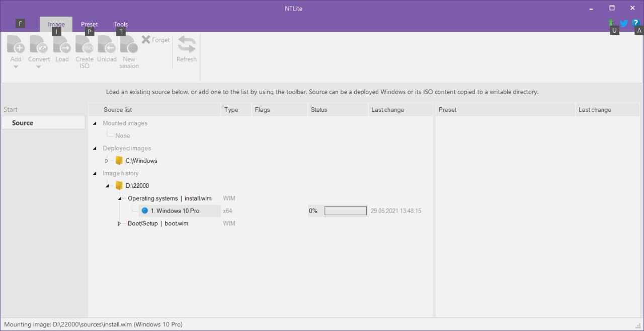Click the 0% mounting progress bar

click(x=346, y=211)
